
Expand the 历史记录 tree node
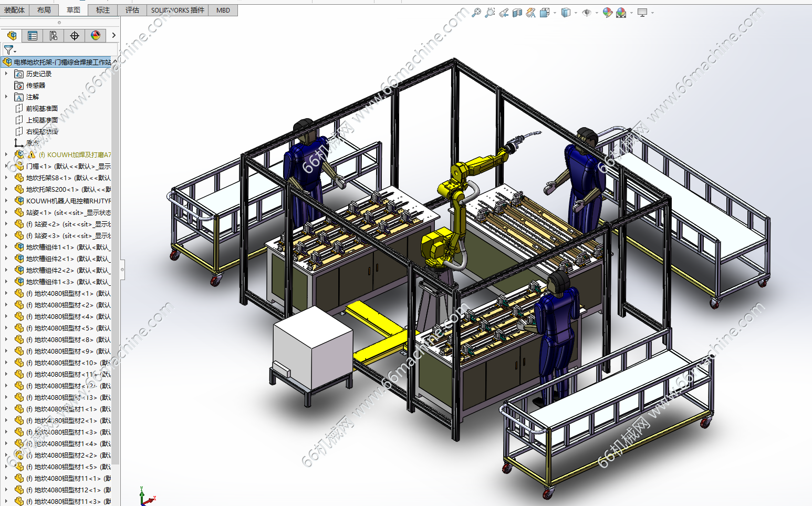point(6,74)
